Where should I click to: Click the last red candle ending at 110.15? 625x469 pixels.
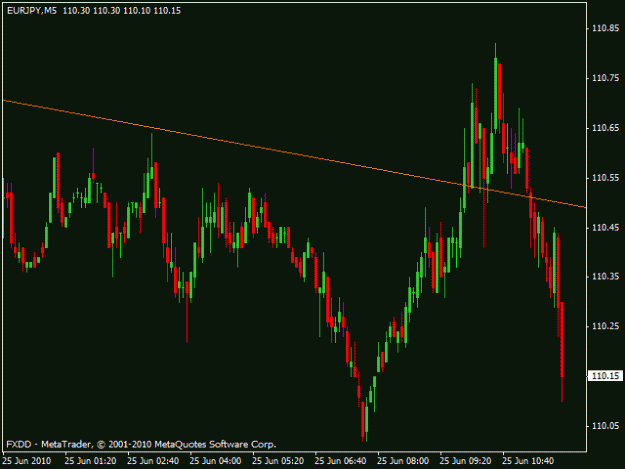pyautogui.click(x=562, y=339)
